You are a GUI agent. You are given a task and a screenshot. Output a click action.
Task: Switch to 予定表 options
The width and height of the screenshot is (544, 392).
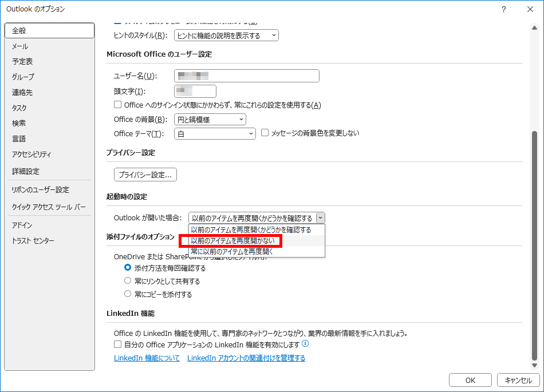(x=50, y=62)
